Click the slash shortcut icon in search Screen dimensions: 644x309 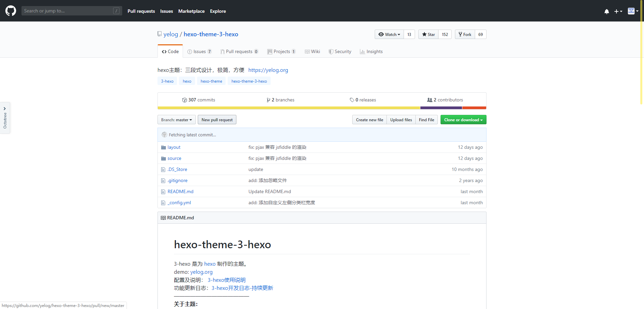116,11
